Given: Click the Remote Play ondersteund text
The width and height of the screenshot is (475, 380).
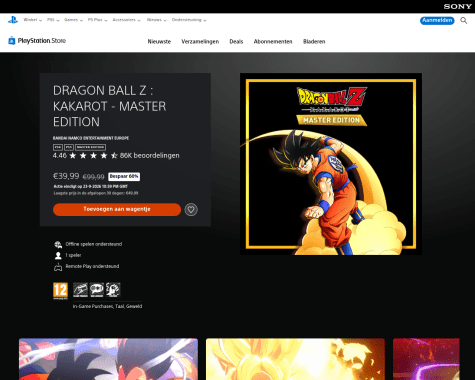Looking at the screenshot, I should pos(92,266).
